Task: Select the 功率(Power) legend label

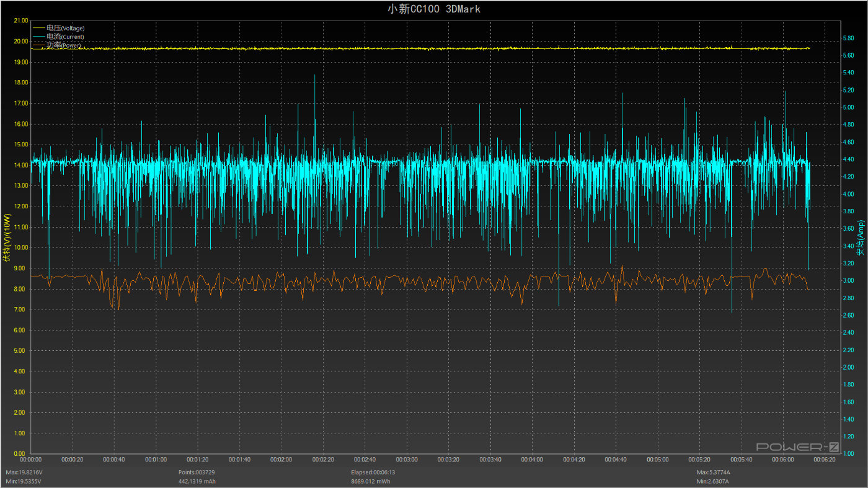Action: pos(63,45)
